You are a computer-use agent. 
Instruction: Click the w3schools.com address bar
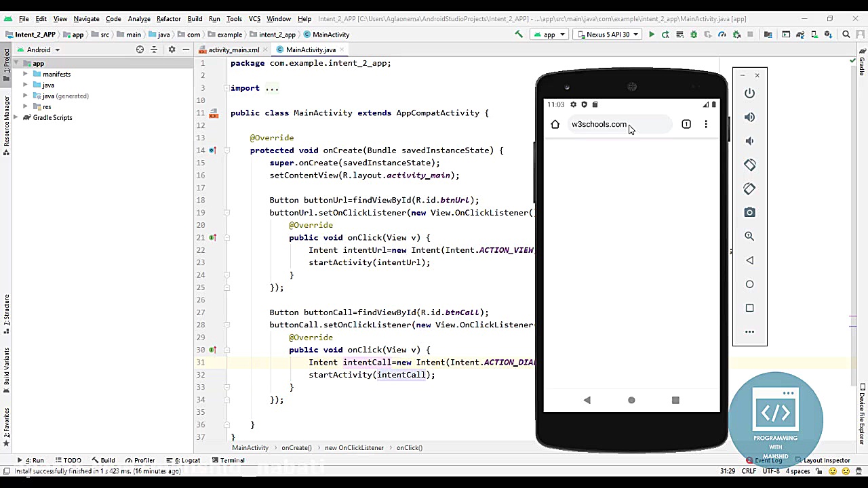(599, 124)
